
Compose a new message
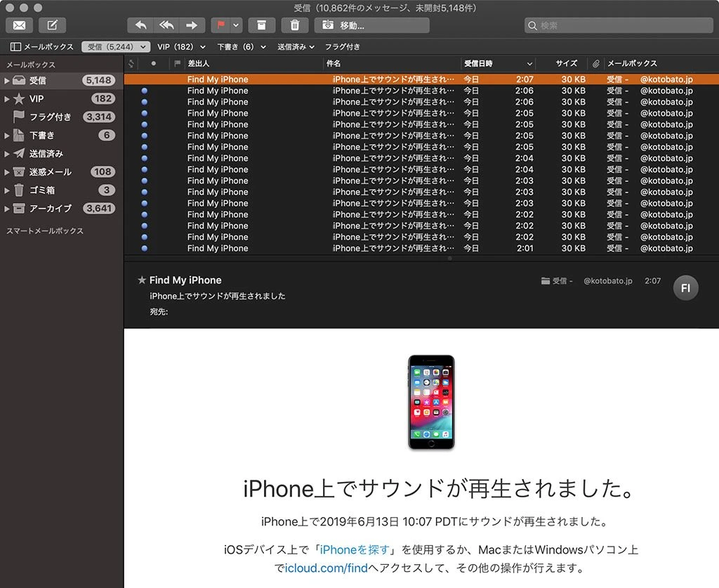[52, 25]
